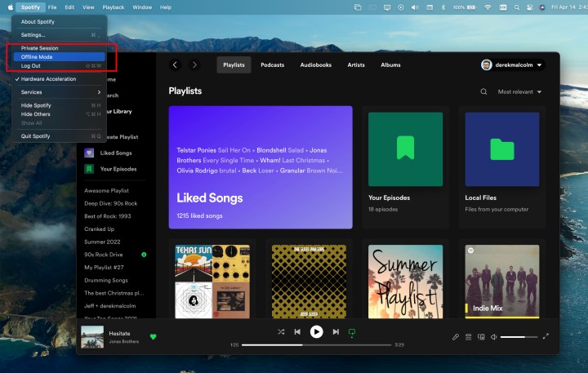588x373 pixels.
Task: Open Liked Songs in the sidebar
Action: (116, 153)
